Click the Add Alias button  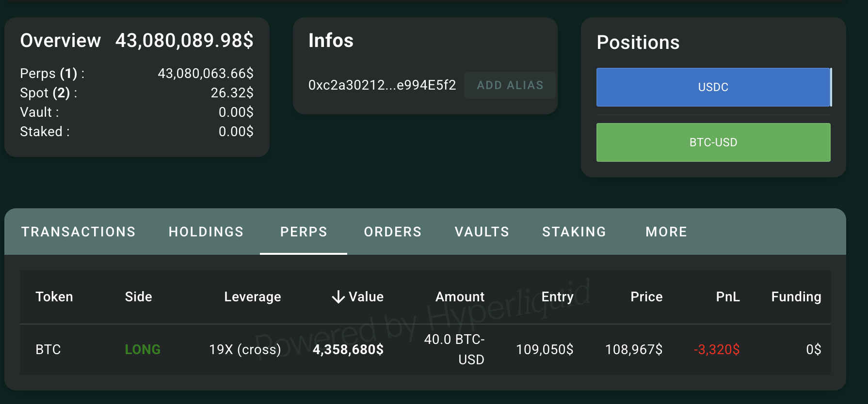pyautogui.click(x=510, y=85)
